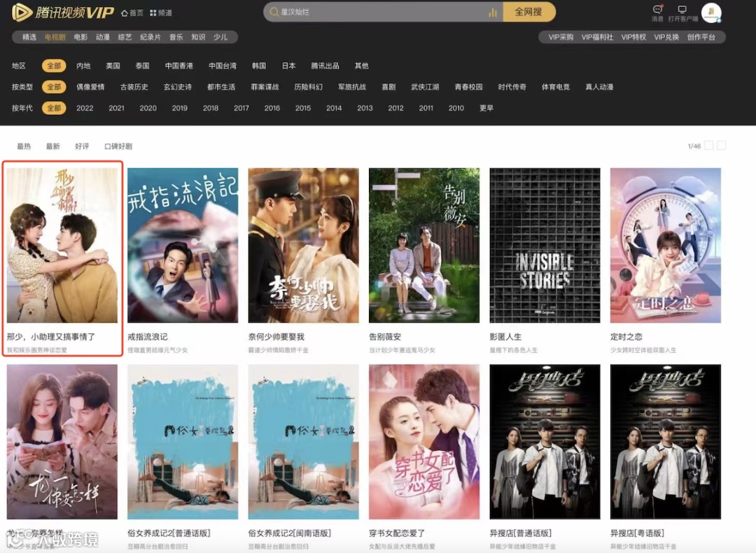756x553 pixels.
Task: Open the 首页 home icon link
Action: [x=132, y=13]
